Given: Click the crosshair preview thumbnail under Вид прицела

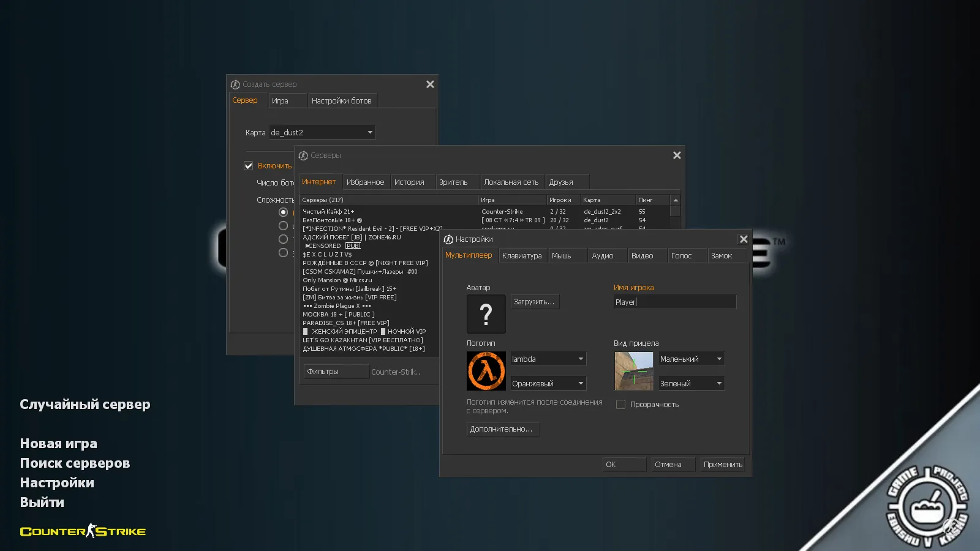Looking at the screenshot, I should point(633,371).
